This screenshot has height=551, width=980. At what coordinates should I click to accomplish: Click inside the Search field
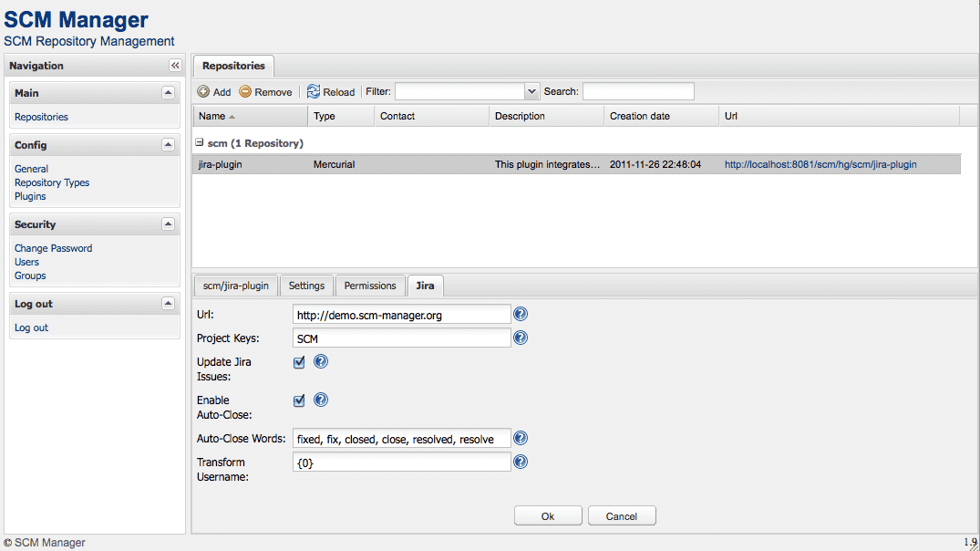click(638, 91)
